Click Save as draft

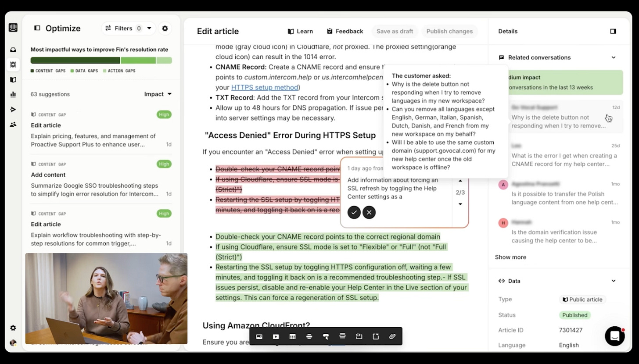coord(395,31)
